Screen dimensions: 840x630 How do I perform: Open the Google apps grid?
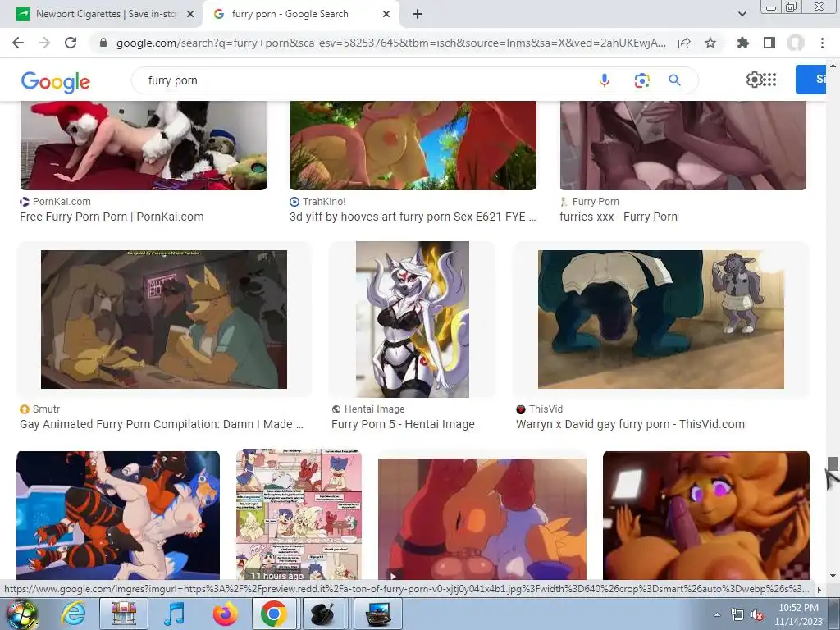click(769, 80)
